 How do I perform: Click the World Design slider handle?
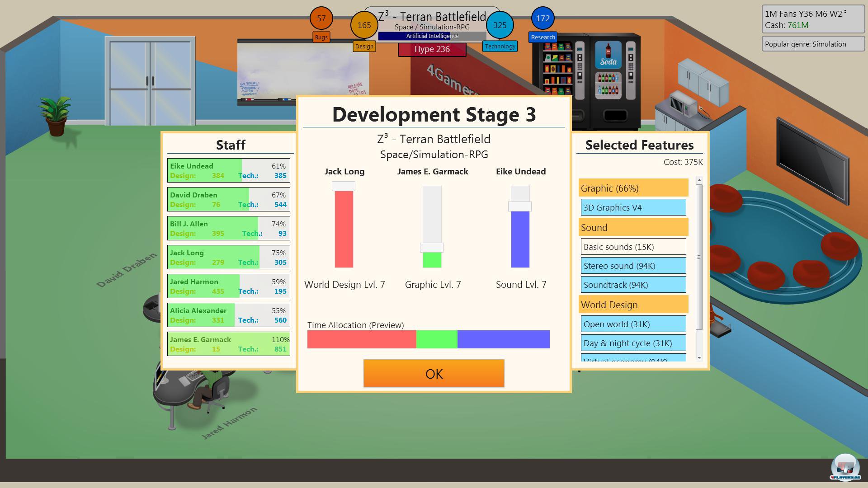[x=344, y=186]
